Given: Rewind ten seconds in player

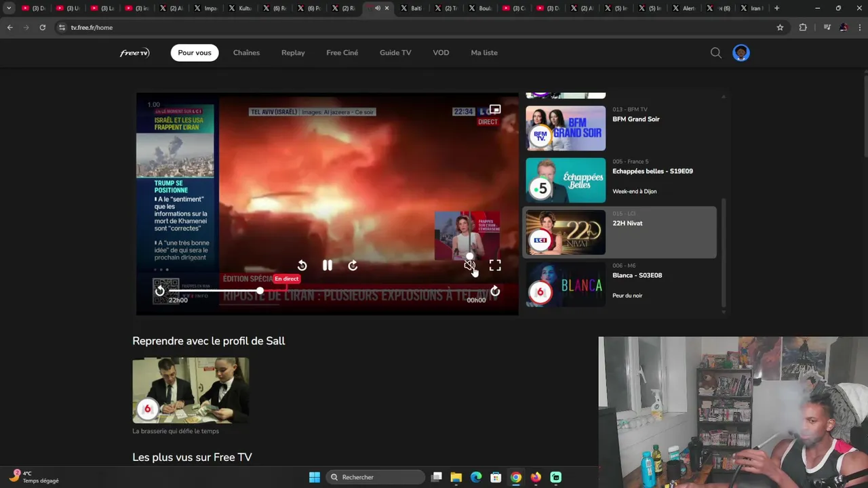Looking at the screenshot, I should 302,266.
